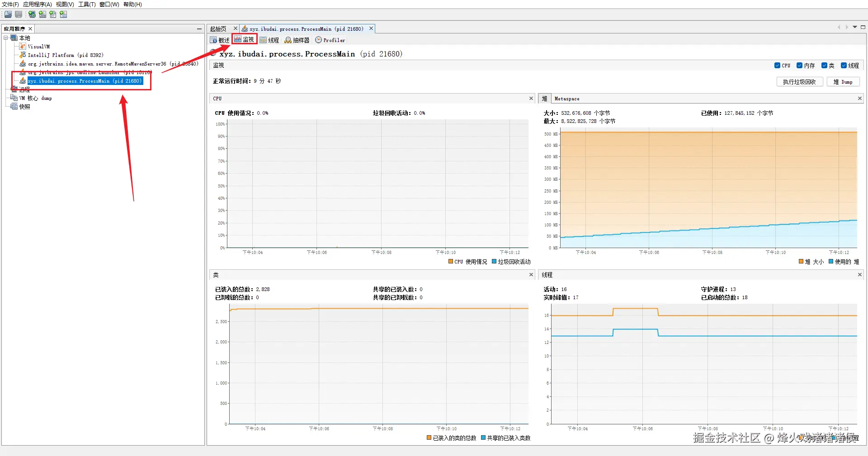868x456 pixels.
Task: Open the document list dropdown arrow
Action: pyautogui.click(x=855, y=27)
